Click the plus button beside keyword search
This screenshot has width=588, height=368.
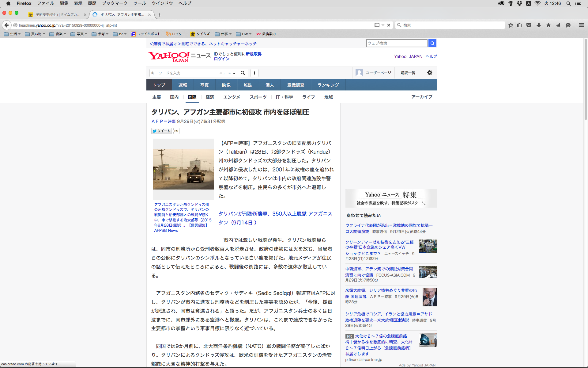(x=254, y=73)
